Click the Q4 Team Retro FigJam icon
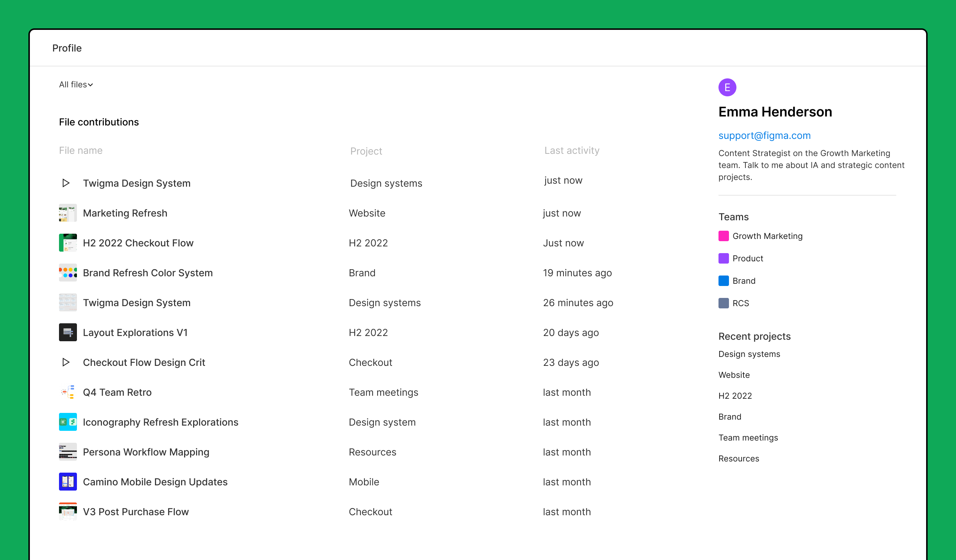 click(x=68, y=392)
